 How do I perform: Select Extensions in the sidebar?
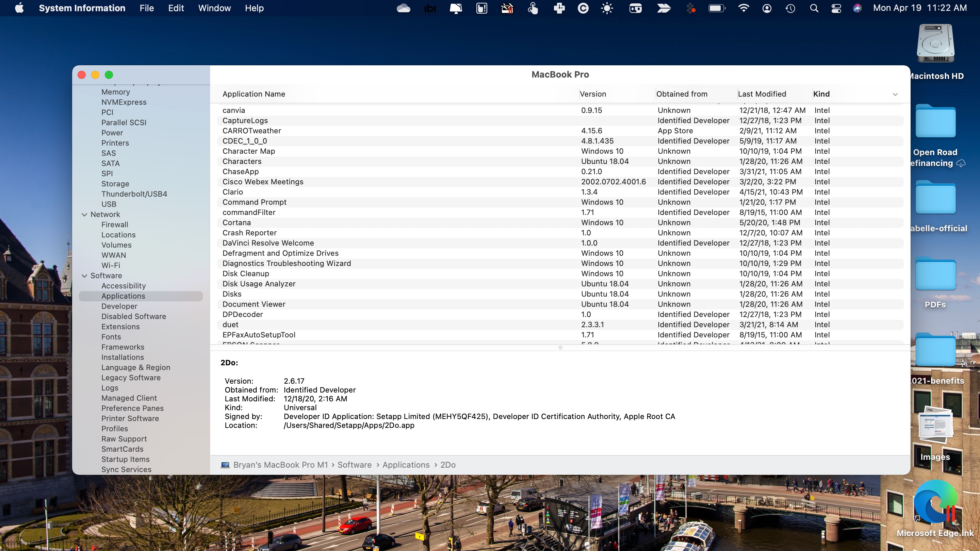tap(120, 327)
